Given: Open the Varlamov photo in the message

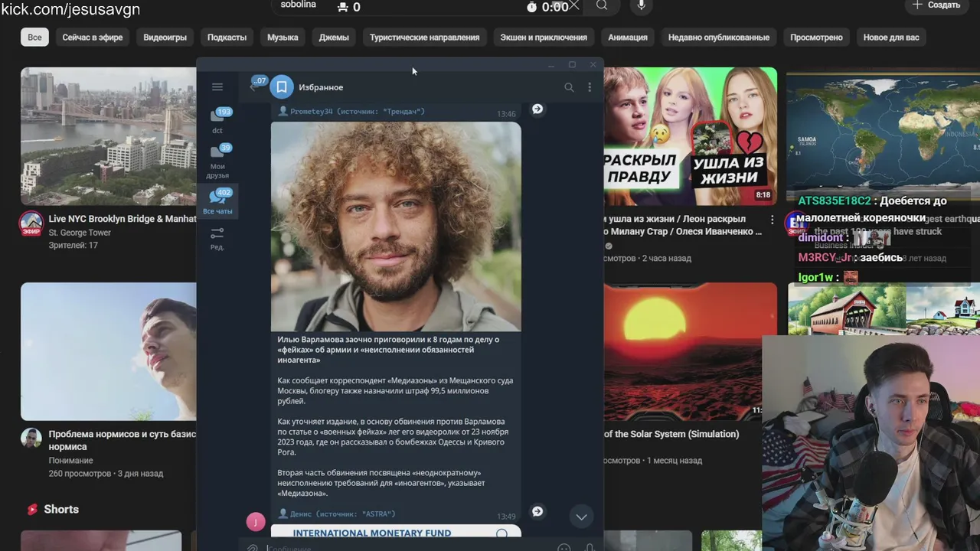Looking at the screenshot, I should point(396,227).
